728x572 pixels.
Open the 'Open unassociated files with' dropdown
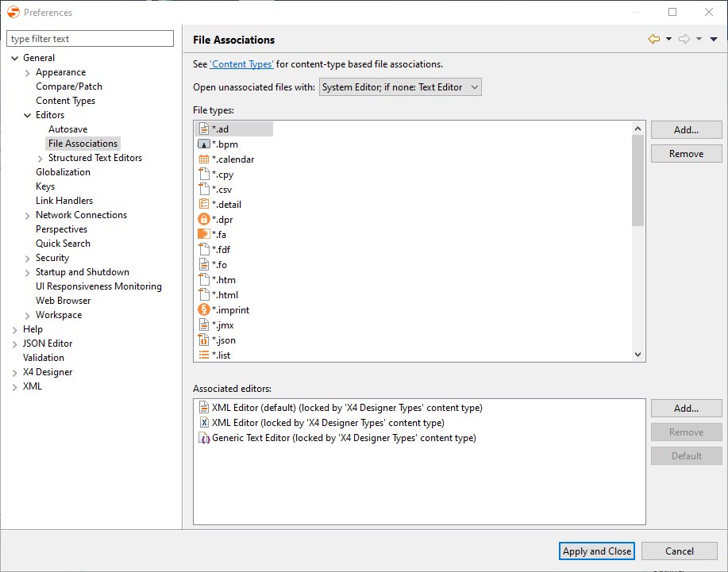(x=400, y=87)
